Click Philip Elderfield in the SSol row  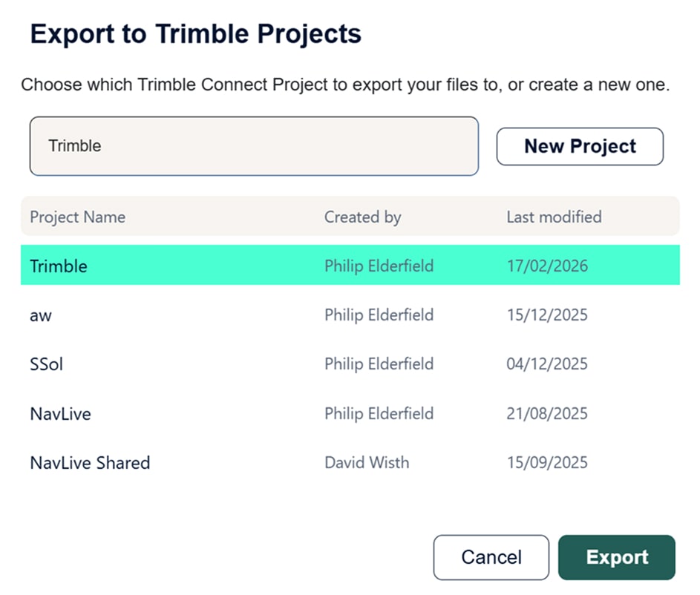379,364
